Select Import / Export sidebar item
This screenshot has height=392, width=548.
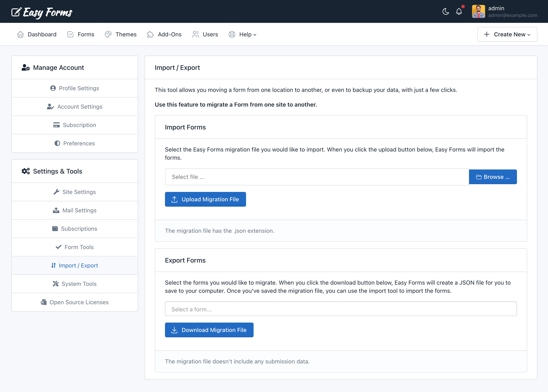tap(75, 265)
